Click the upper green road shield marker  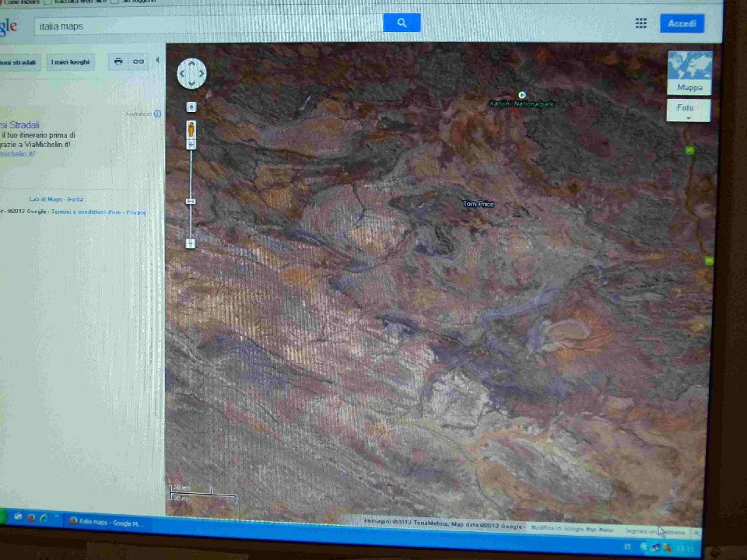pyautogui.click(x=689, y=150)
